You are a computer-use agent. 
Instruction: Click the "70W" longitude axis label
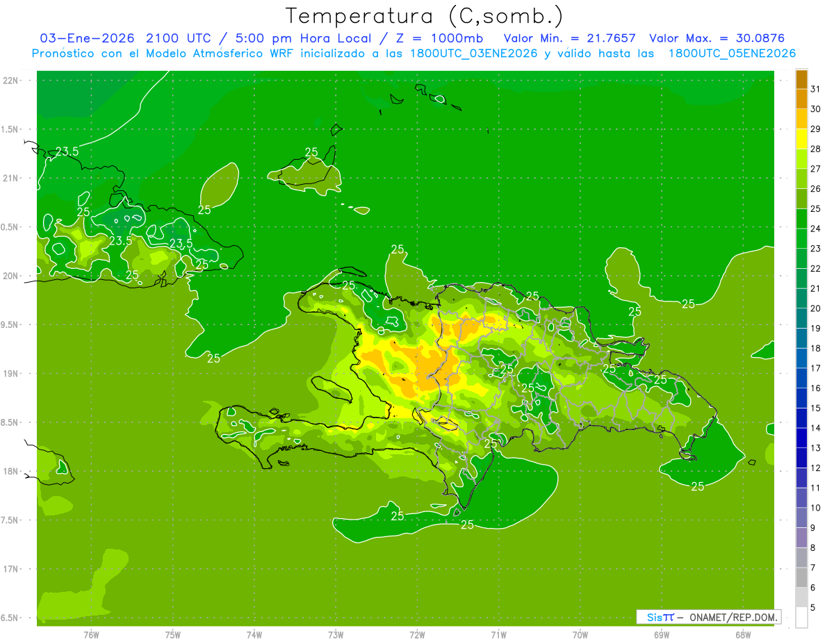point(580,634)
